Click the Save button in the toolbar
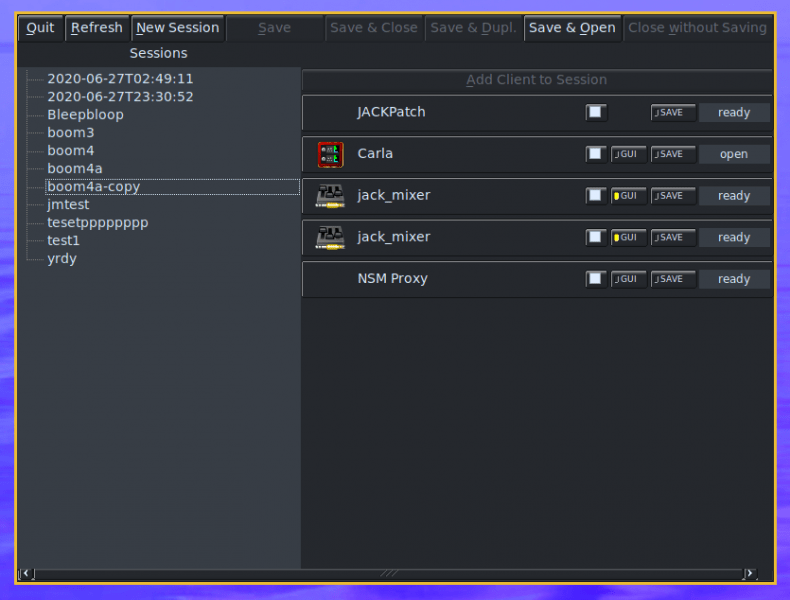The image size is (790, 600). [x=275, y=28]
